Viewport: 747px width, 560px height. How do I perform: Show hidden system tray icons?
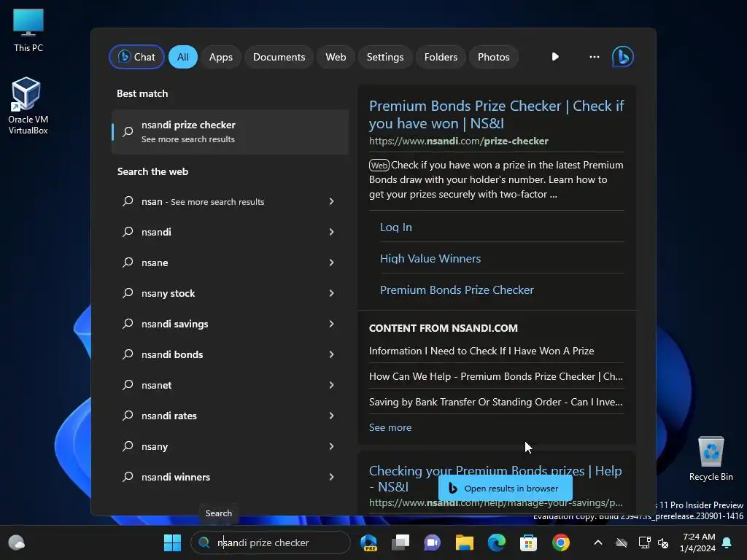(x=598, y=542)
